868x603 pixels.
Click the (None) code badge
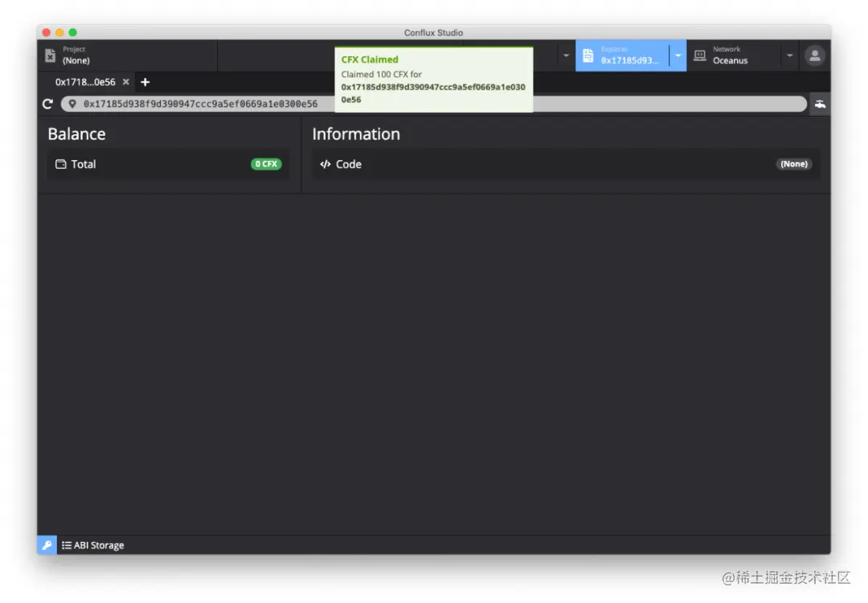pos(794,164)
